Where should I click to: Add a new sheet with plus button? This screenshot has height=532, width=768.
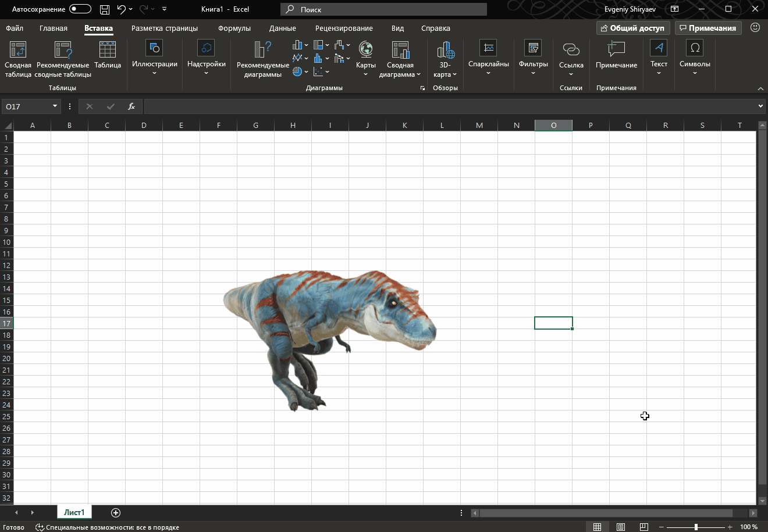pos(116,512)
